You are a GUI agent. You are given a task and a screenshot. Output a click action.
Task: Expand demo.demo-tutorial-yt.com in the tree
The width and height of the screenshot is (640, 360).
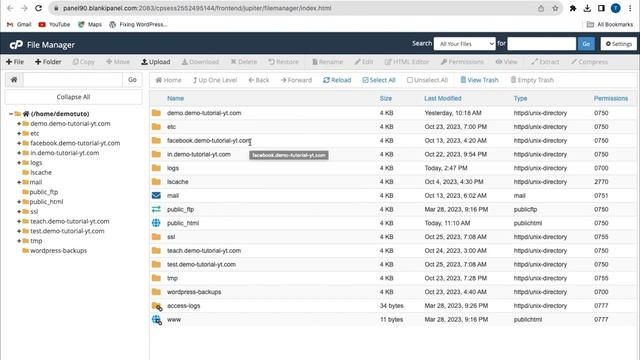click(x=19, y=124)
